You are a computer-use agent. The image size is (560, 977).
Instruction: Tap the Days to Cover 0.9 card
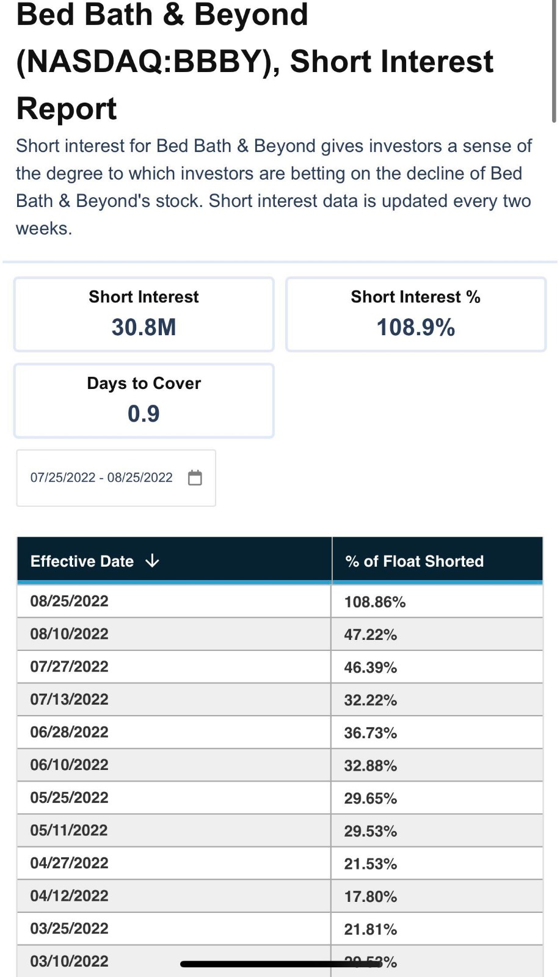coord(144,401)
